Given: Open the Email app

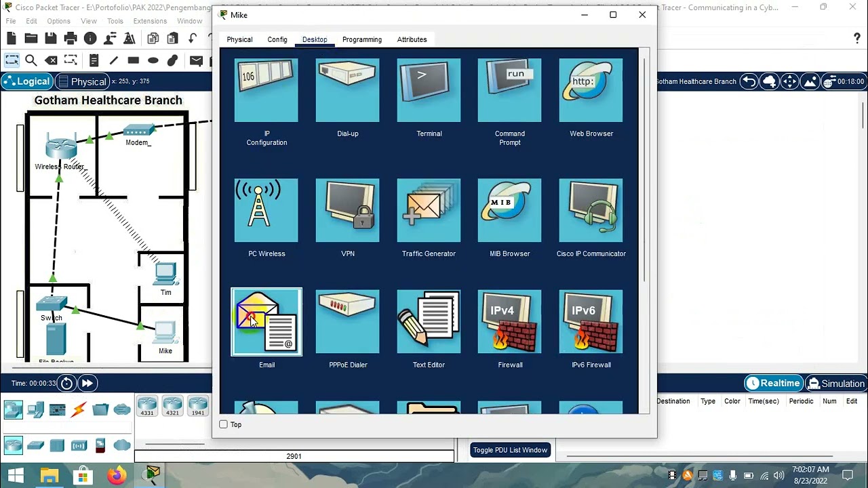Looking at the screenshot, I should (x=267, y=322).
